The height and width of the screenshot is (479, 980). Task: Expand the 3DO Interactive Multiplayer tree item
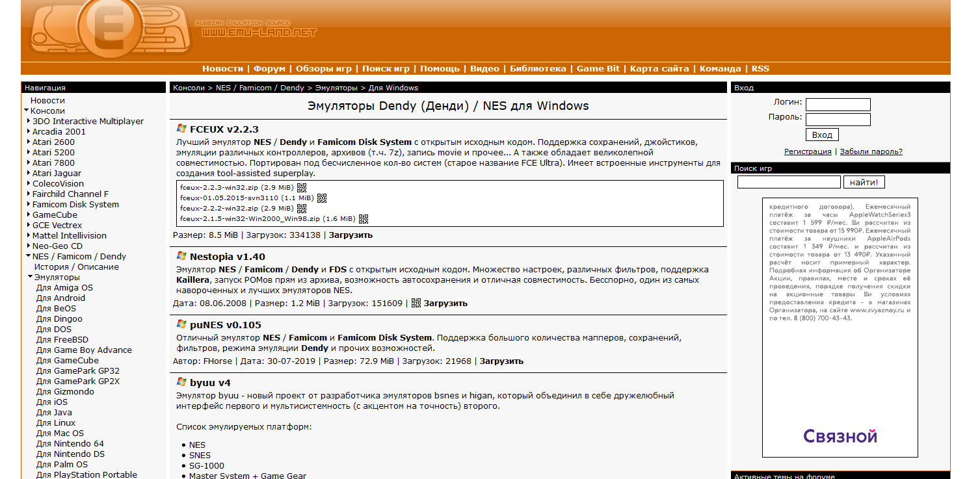(29, 121)
